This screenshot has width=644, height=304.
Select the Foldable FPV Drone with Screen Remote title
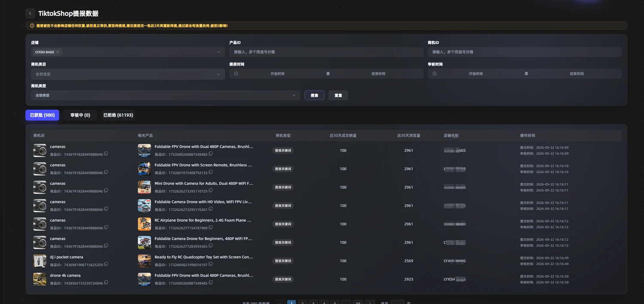click(x=204, y=165)
